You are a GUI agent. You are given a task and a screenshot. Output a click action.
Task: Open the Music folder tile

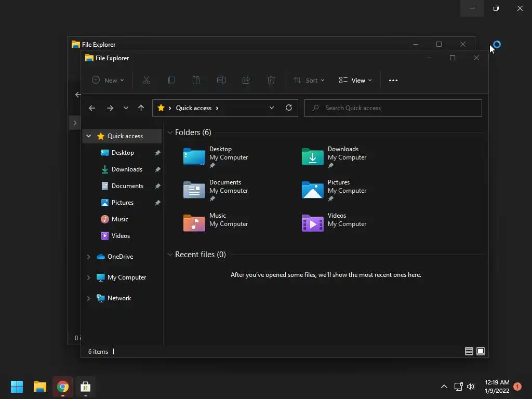pyautogui.click(x=216, y=222)
